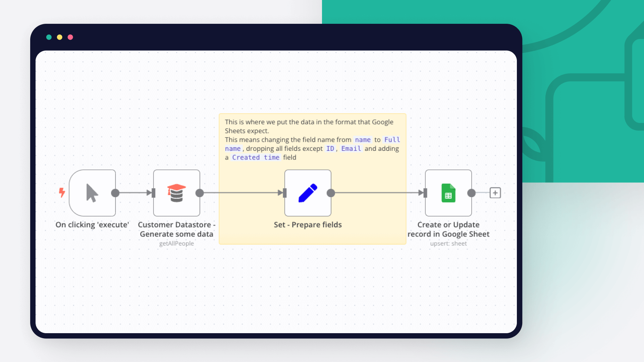Image resolution: width=644 pixels, height=362 pixels.
Task: Select the 'Create or Update record' node title
Action: [x=448, y=229]
